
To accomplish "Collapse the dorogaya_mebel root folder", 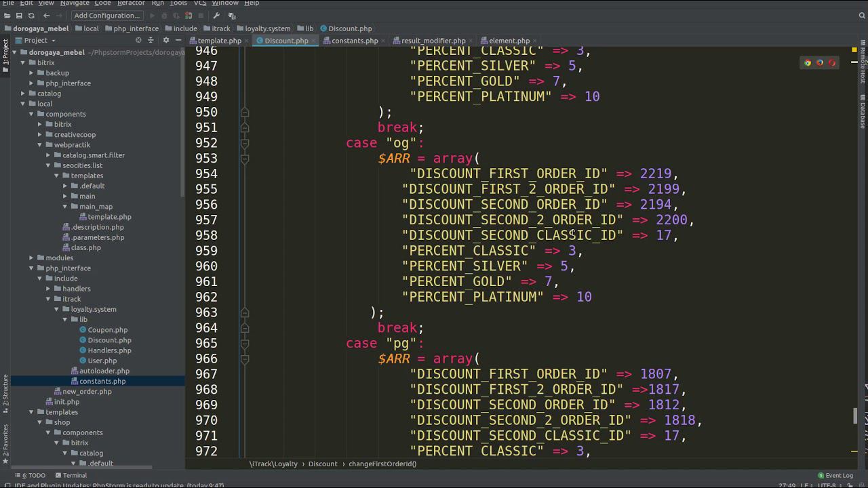I will pyautogui.click(x=14, y=52).
